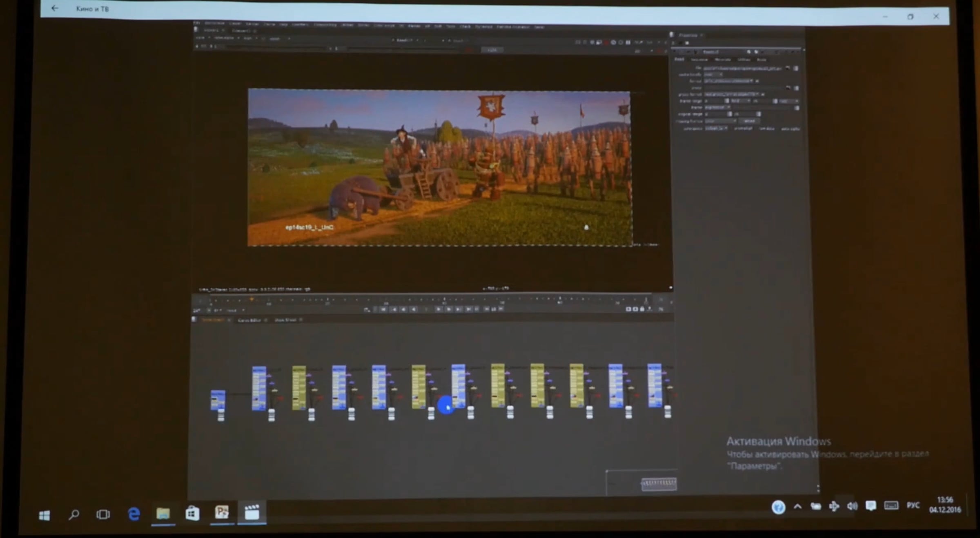Click the file path field in Read properties

(743, 68)
